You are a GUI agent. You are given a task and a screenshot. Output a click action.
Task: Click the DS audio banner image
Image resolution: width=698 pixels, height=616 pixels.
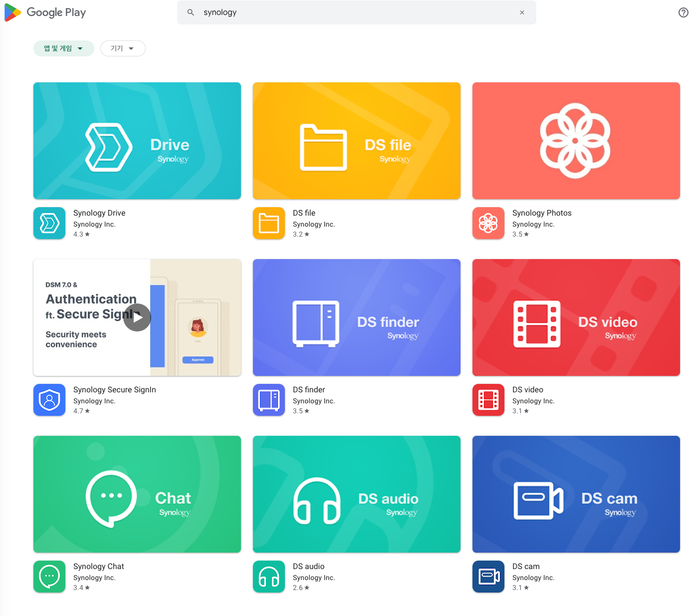[x=357, y=494]
